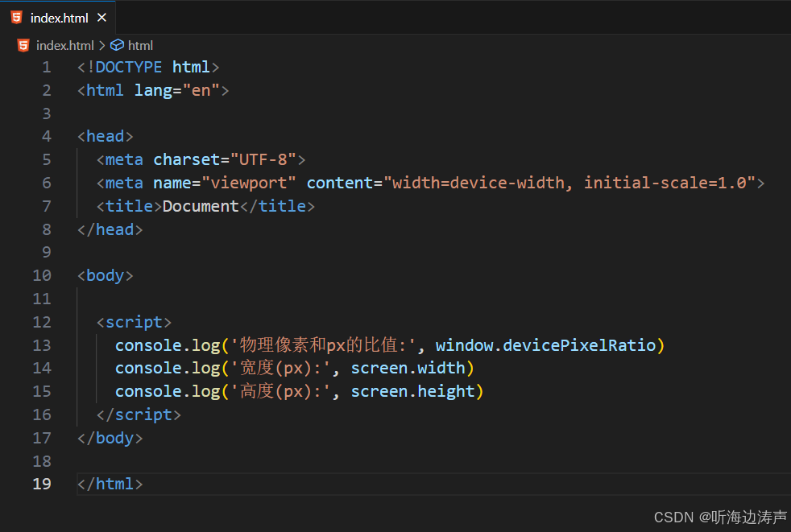Click the HTML5 icon in the breadcrumb bar

tap(23, 45)
